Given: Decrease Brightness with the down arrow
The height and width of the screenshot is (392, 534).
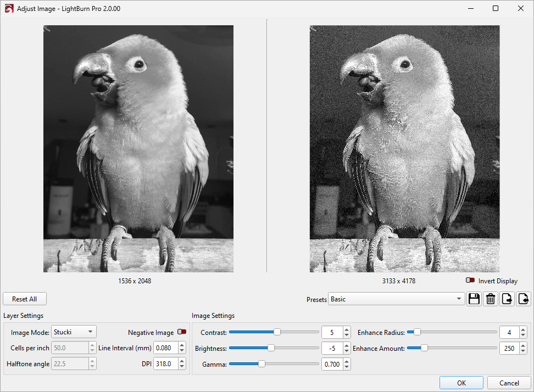Looking at the screenshot, I should [347, 351].
